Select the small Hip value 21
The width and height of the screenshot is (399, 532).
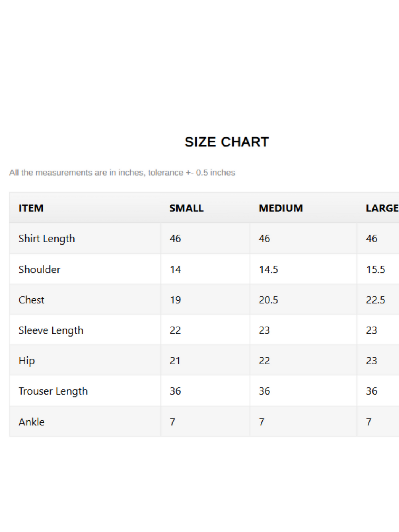(x=175, y=361)
